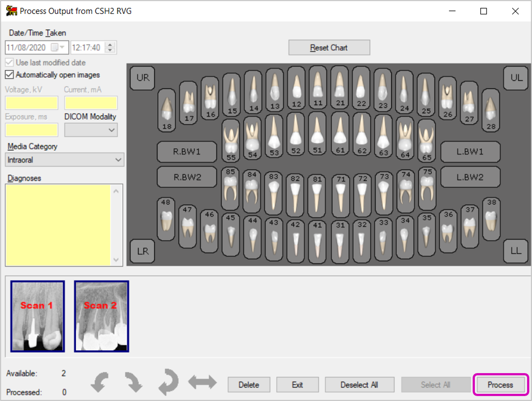This screenshot has width=532, height=401.
Task: Increase time with the spinner up arrow
Action: click(x=110, y=45)
